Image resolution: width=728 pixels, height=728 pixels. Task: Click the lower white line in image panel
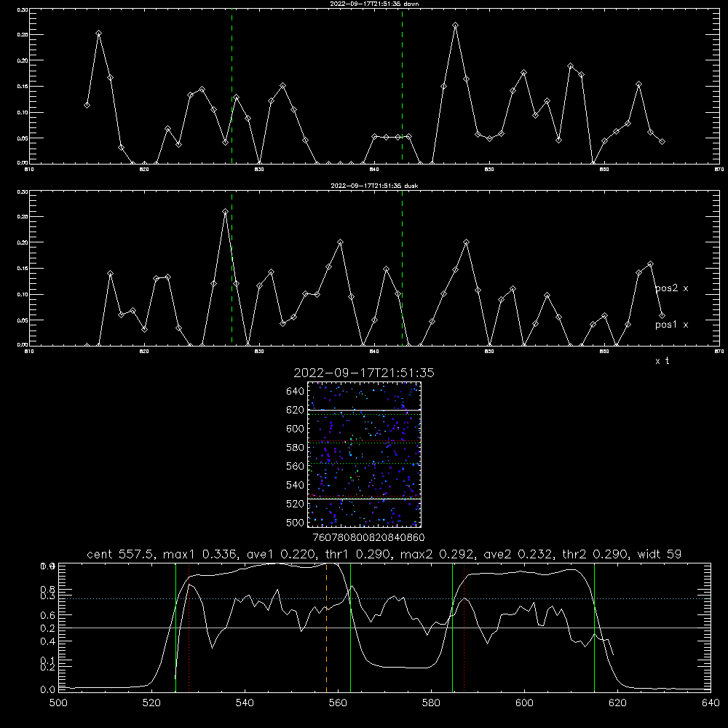coord(364,499)
